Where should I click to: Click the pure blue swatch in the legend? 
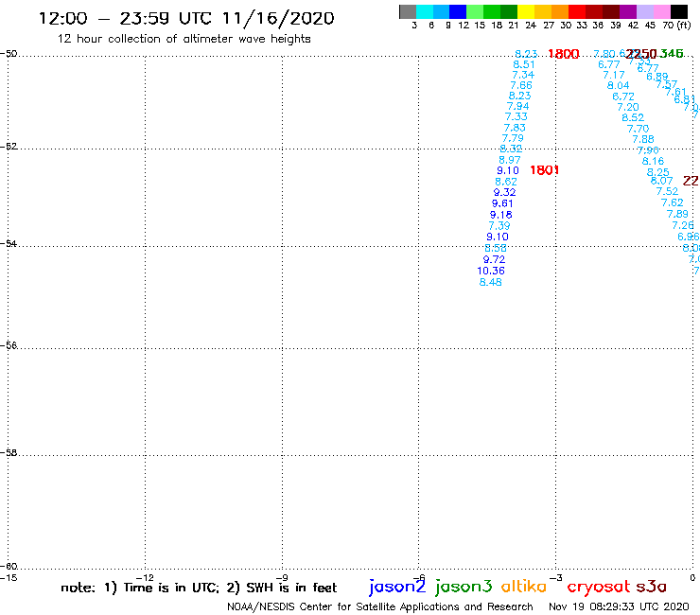459,11
